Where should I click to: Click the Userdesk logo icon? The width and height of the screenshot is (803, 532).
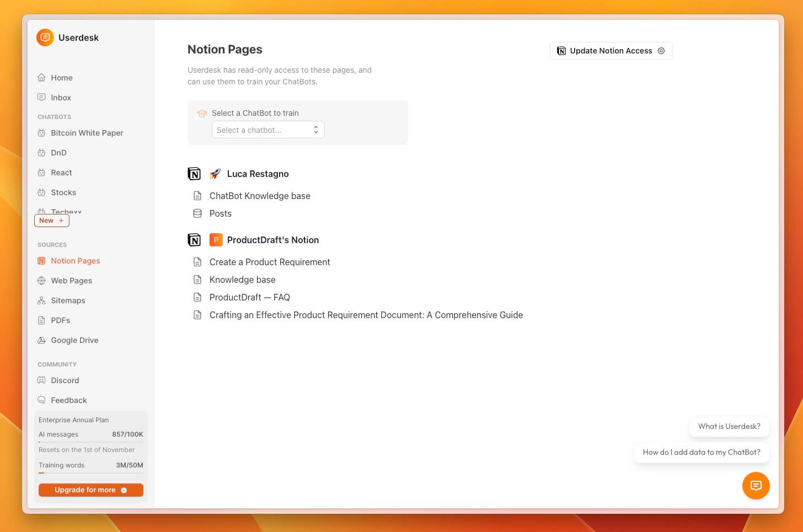tap(45, 37)
